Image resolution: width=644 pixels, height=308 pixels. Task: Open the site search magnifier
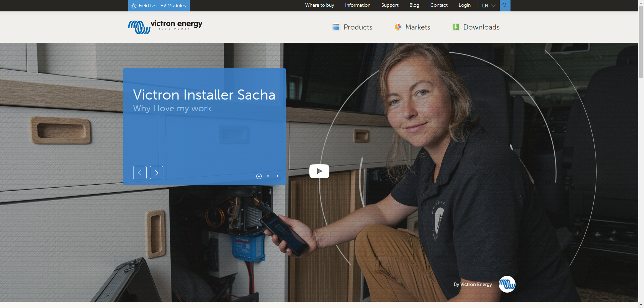[x=504, y=5]
